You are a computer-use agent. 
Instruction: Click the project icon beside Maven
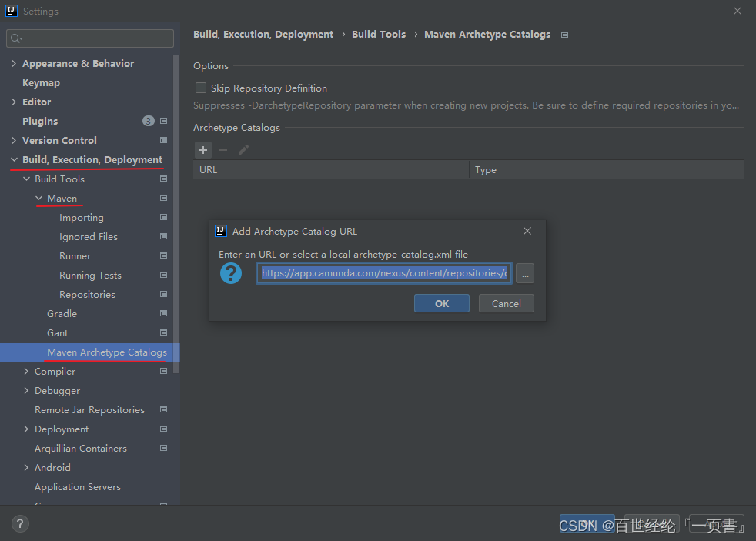[x=163, y=198]
